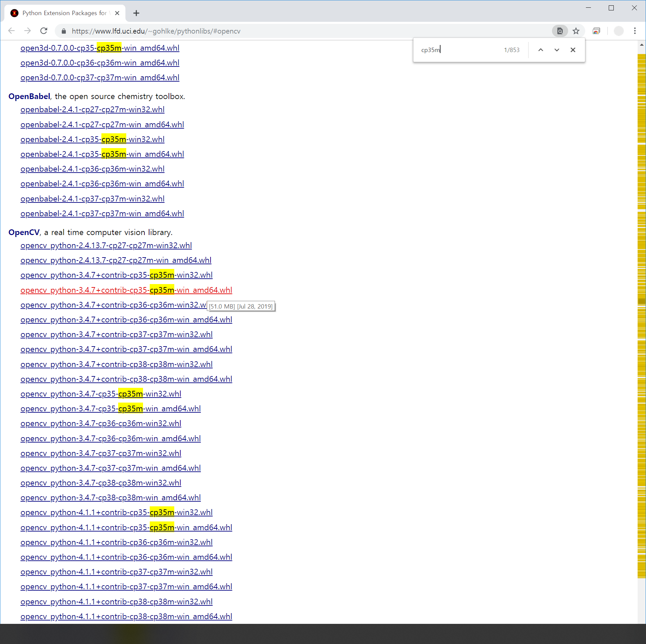Go to previous search match

541,50
